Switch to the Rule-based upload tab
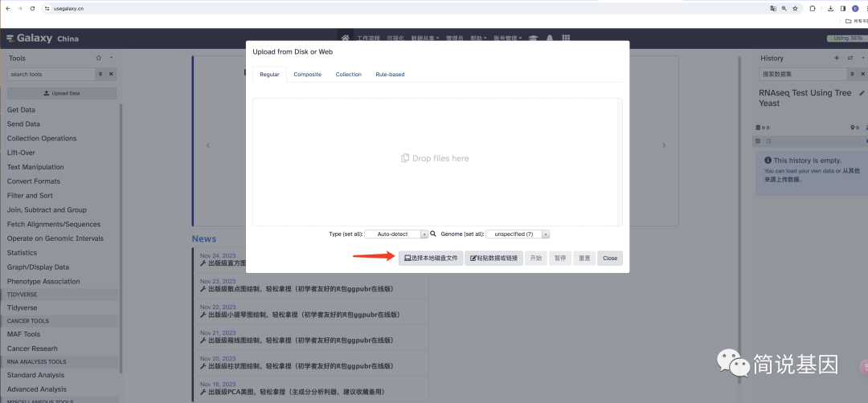Image resolution: width=868 pixels, height=403 pixels. (x=390, y=74)
